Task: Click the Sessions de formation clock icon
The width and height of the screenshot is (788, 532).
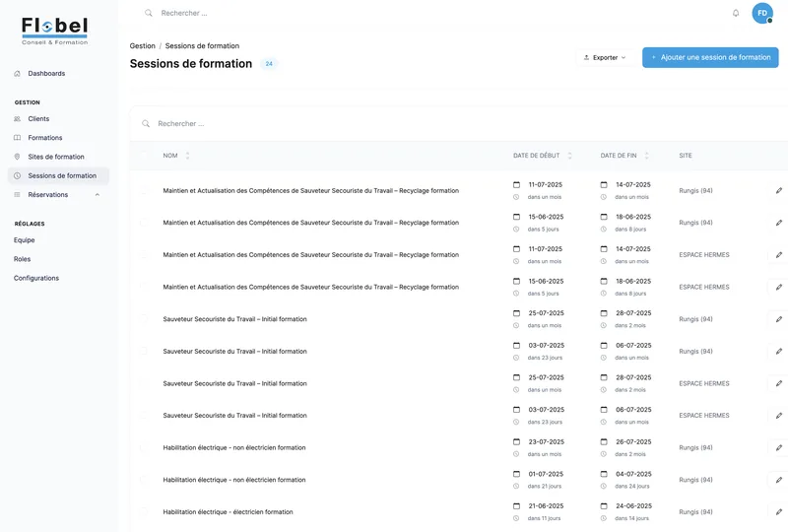Action: 17,176
